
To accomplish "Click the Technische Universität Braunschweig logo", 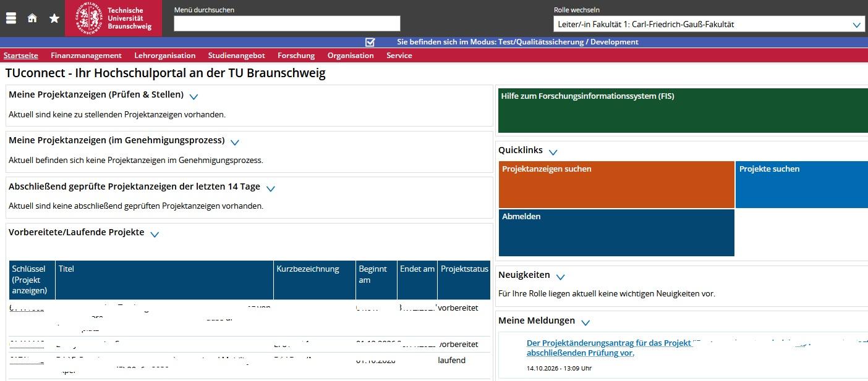I will 113,18.
